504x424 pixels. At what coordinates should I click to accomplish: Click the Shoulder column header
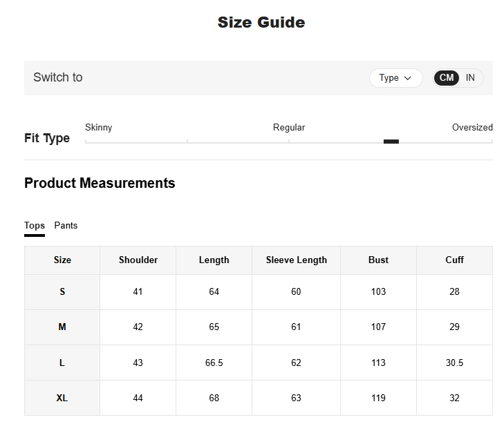138,260
